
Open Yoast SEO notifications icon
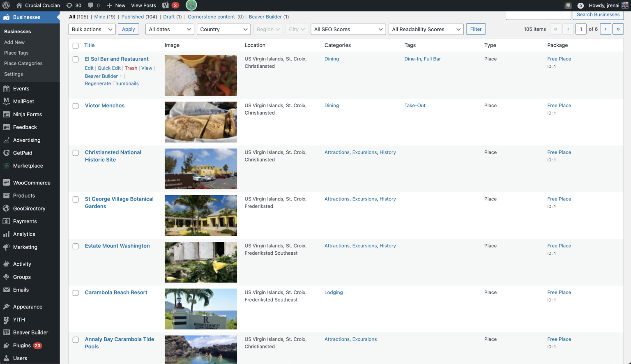pyautogui.click(x=165, y=5)
